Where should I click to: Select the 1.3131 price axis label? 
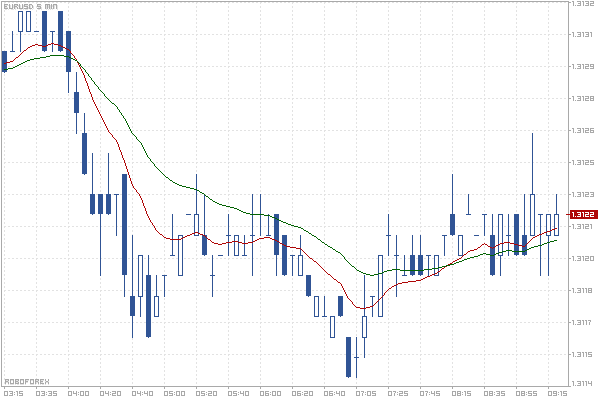pyautogui.click(x=583, y=34)
